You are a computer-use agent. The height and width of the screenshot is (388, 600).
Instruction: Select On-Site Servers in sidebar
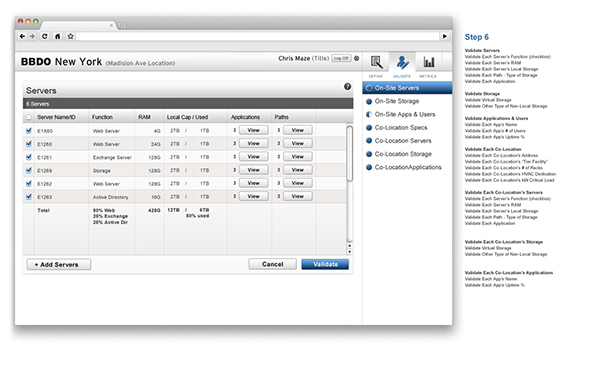[407, 88]
